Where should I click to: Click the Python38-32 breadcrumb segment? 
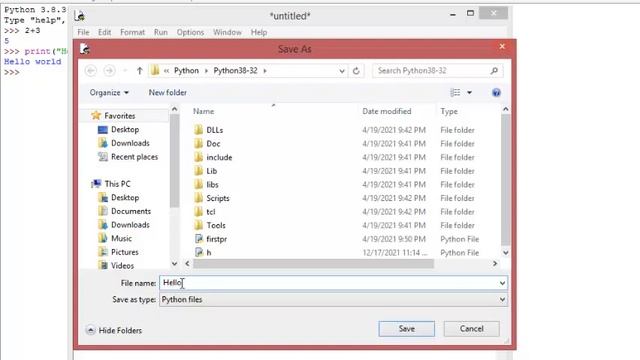(x=236, y=71)
